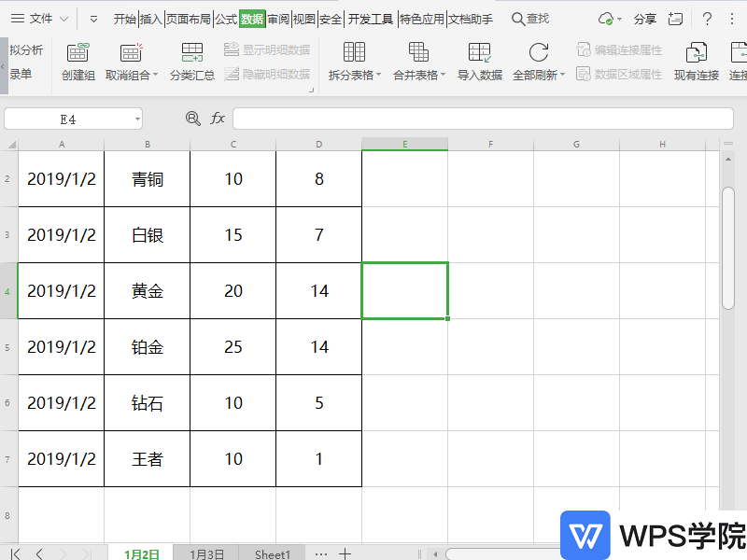
Task: Open the cloud sync status icon
Action: coord(606,19)
